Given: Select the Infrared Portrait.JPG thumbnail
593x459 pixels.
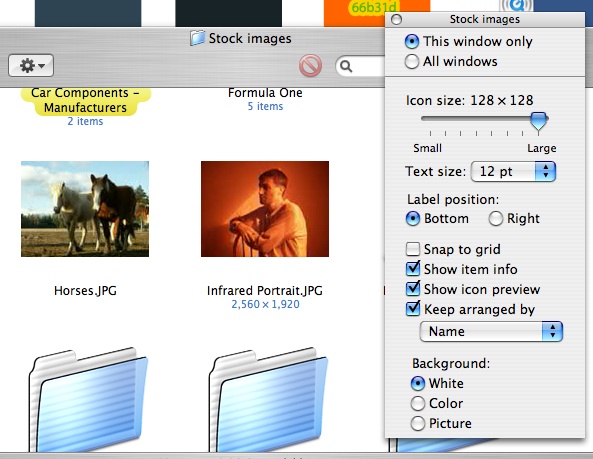Looking at the screenshot, I should pos(265,209).
